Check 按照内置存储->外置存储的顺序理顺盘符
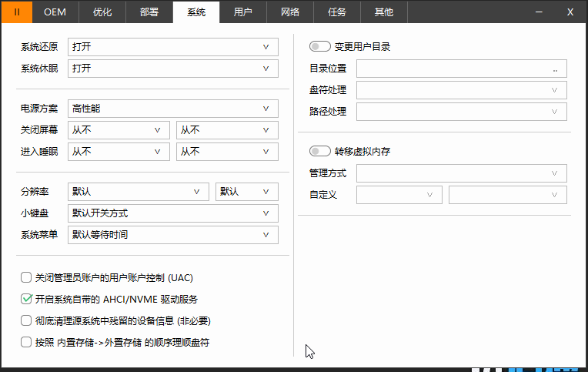 pyautogui.click(x=26, y=342)
